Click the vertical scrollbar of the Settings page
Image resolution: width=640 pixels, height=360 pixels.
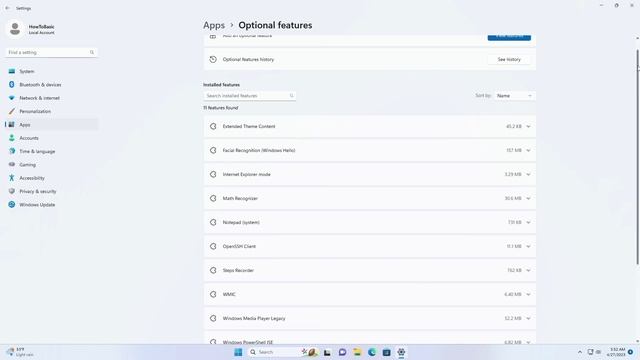[x=638, y=157]
